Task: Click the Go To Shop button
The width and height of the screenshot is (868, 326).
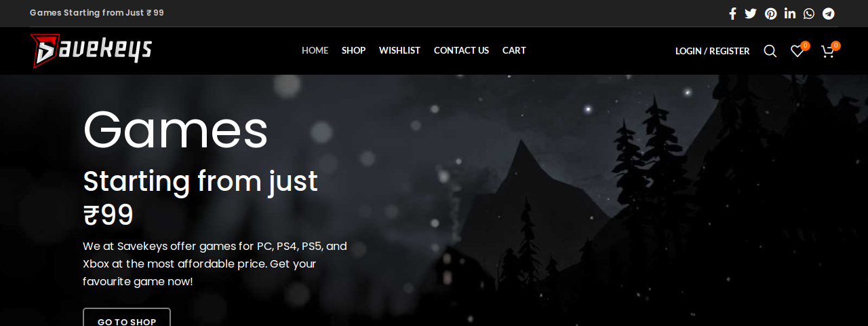Action: tap(127, 318)
